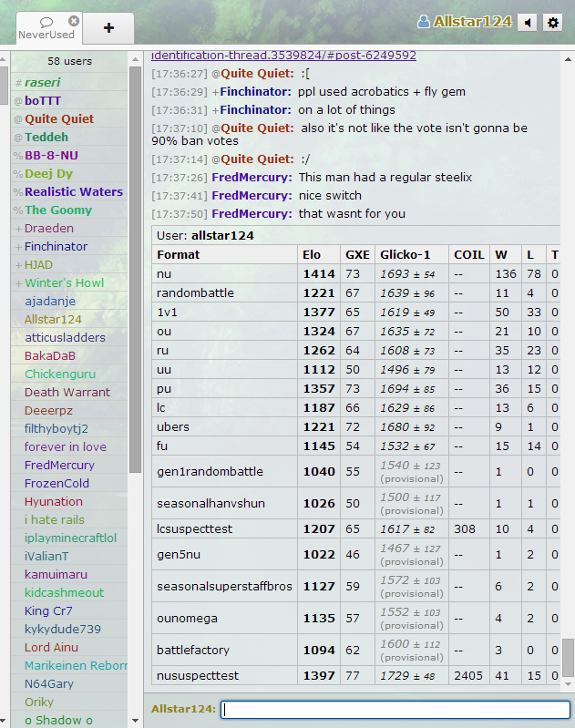Open iValianT in the user list

pyautogui.click(x=69, y=556)
